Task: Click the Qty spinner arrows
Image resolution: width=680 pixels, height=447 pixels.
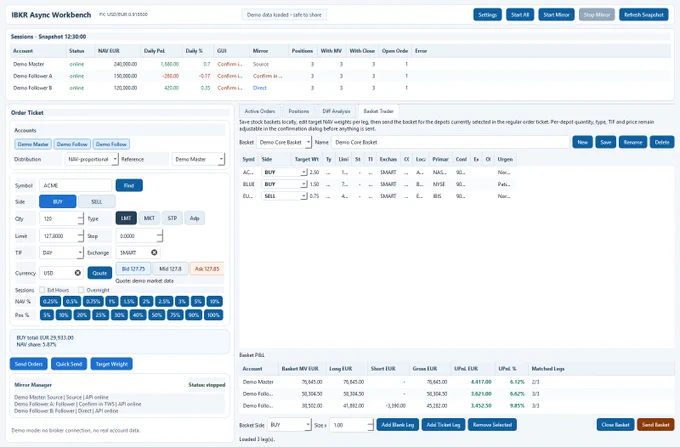Action: (81, 219)
